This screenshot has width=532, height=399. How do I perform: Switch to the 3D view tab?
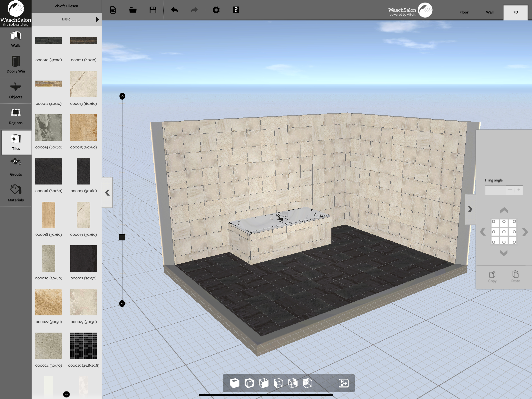pyautogui.click(x=515, y=12)
